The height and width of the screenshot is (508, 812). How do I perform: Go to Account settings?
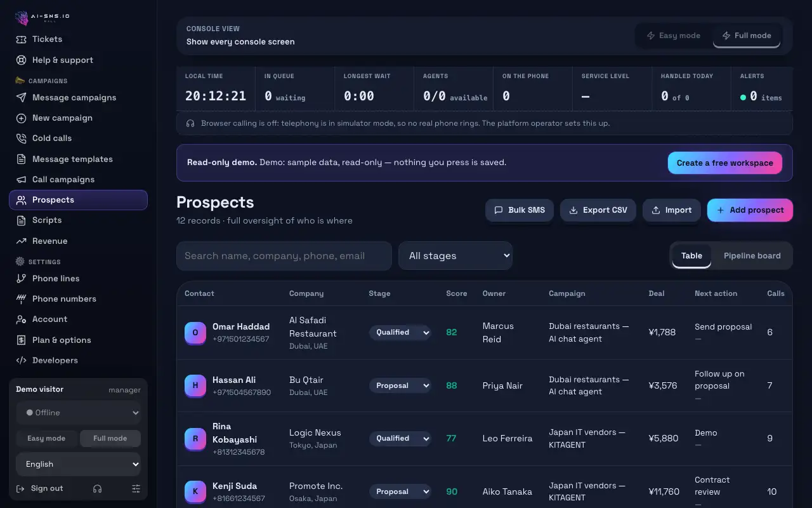click(x=78, y=319)
